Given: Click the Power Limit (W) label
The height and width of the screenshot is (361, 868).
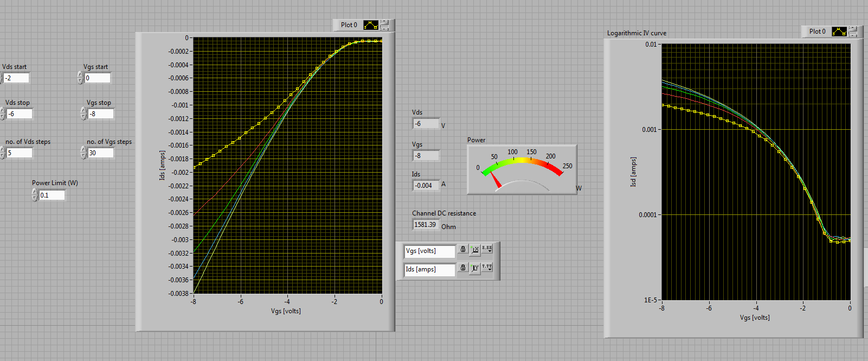Looking at the screenshot, I should tap(55, 183).
